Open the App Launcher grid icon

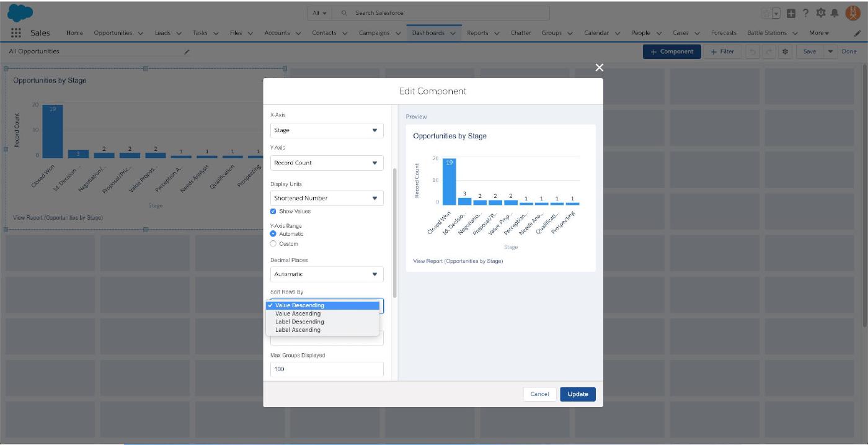point(16,33)
